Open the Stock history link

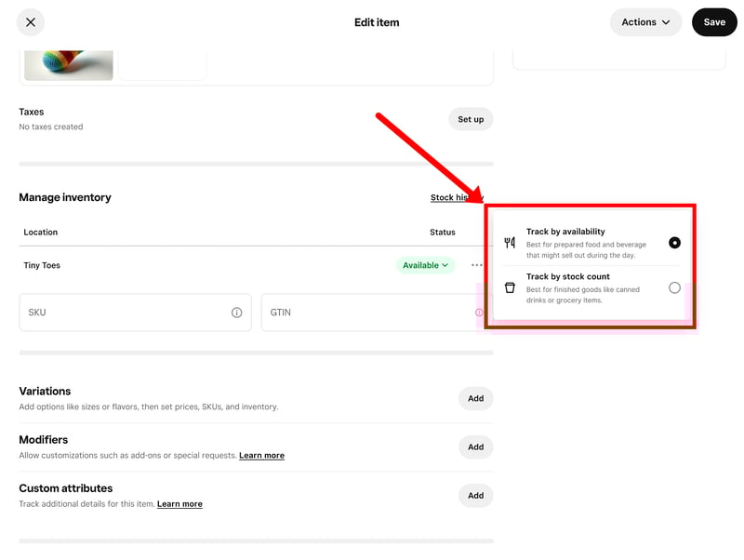click(454, 197)
